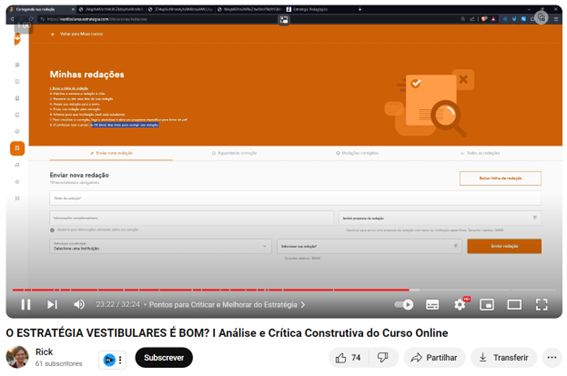Select the Todas as redações tab
567x376 pixels.
click(480, 153)
